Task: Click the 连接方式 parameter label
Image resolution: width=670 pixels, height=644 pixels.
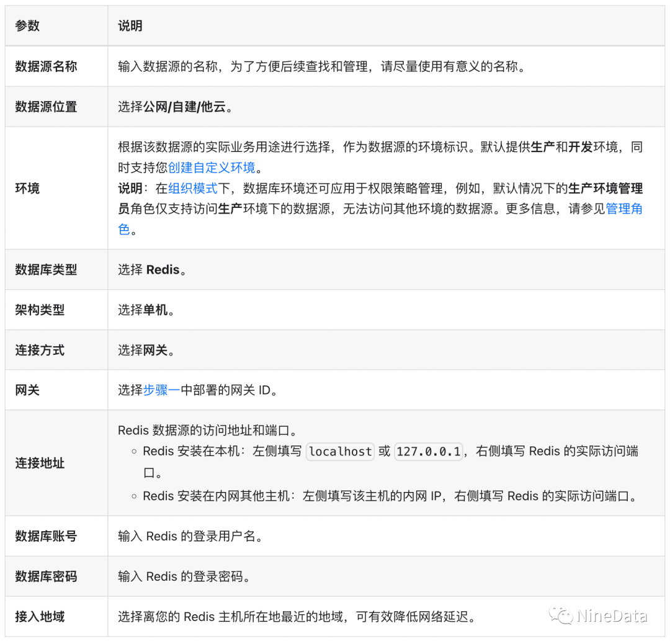Action: click(x=40, y=350)
